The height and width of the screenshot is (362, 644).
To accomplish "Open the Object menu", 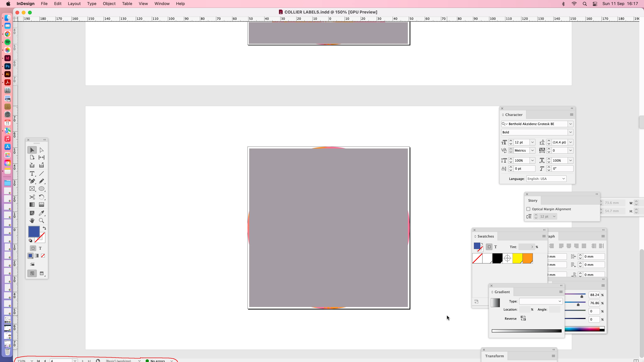I will tap(109, 4).
